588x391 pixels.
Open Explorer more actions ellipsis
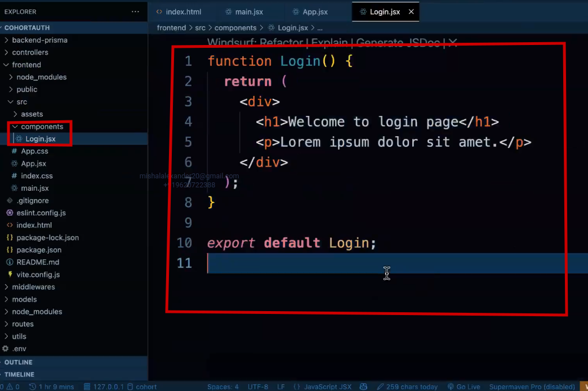pyautogui.click(x=135, y=12)
